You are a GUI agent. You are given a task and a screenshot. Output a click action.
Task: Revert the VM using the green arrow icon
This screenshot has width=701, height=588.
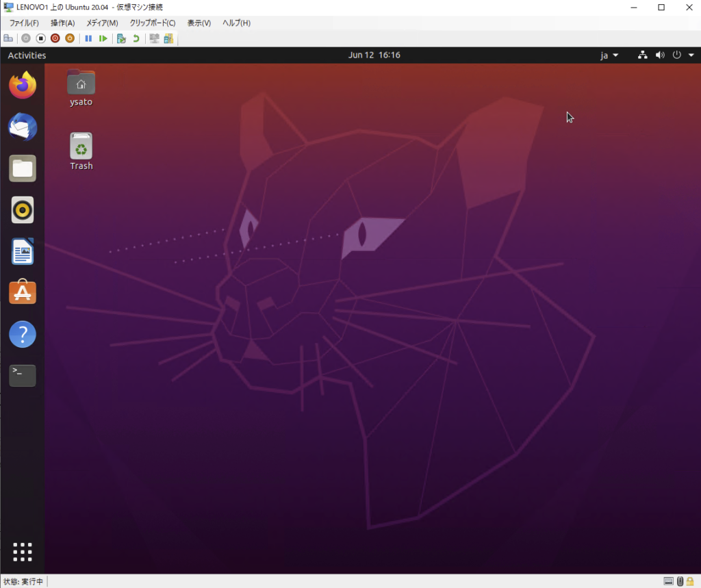pos(136,38)
